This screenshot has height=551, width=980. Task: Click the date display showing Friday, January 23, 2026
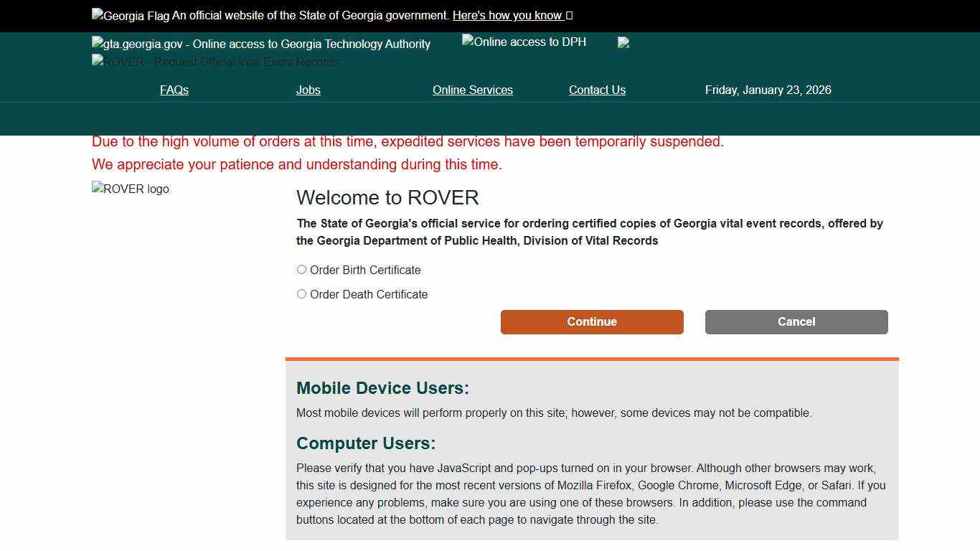click(768, 90)
